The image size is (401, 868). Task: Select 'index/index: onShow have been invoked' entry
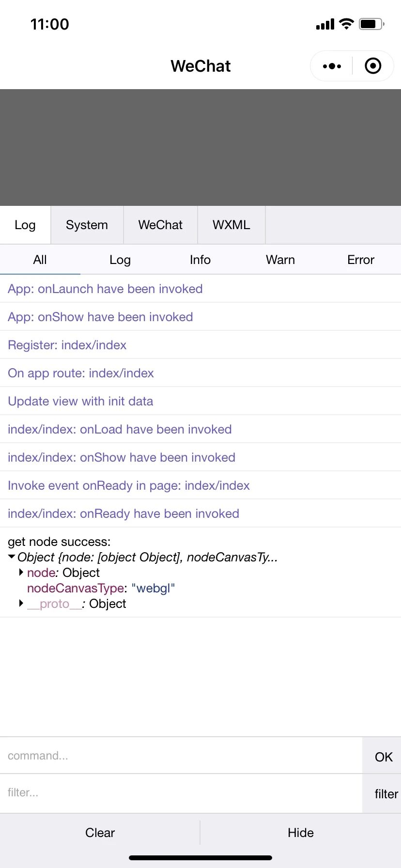200,457
